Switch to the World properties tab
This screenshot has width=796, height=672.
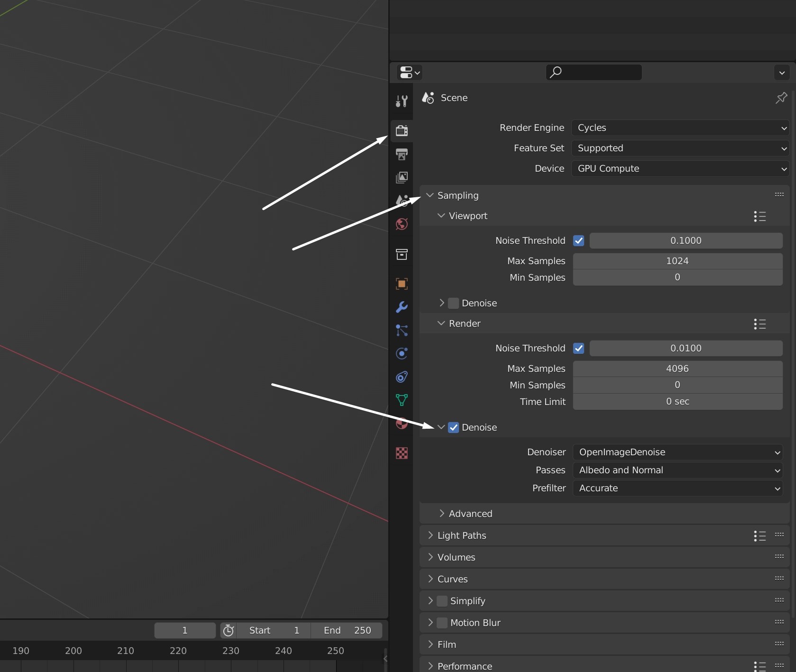402,224
